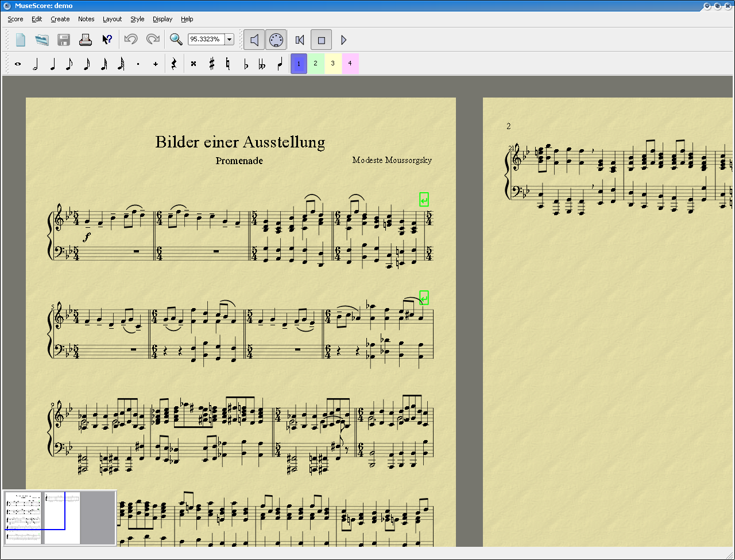Open the Layout menu
Image resolution: width=735 pixels, height=560 pixels.
point(113,19)
